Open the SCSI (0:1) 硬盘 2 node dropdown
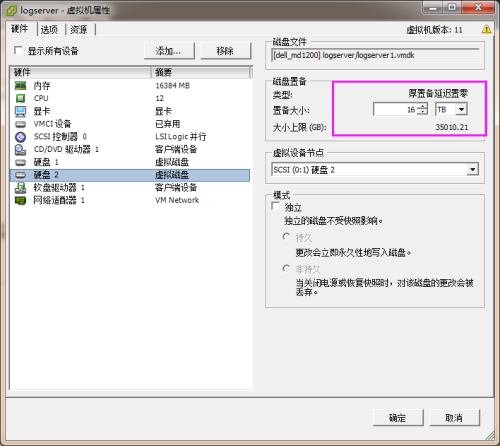 (472, 169)
